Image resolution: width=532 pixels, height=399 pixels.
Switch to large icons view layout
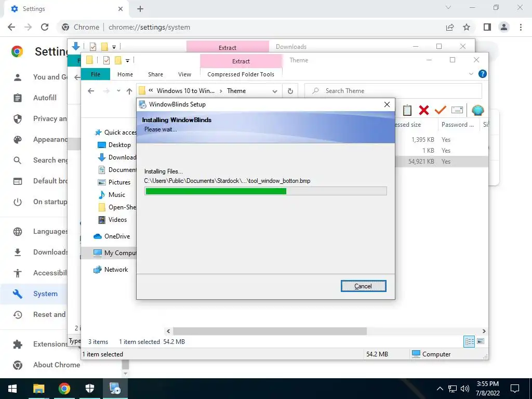click(481, 341)
